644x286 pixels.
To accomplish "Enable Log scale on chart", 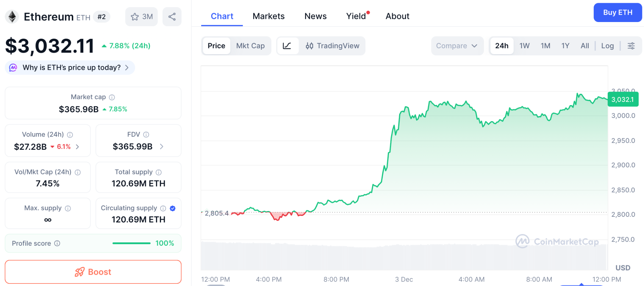I will click(x=608, y=46).
